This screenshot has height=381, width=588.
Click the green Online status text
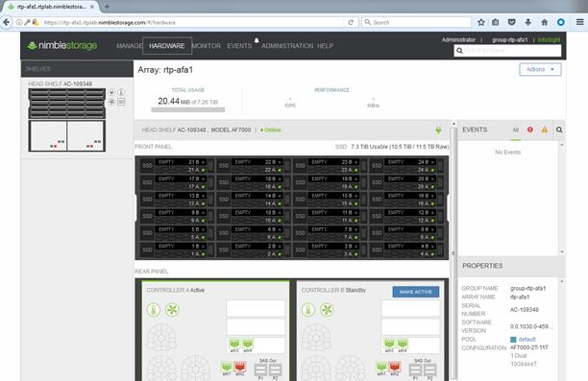click(272, 130)
